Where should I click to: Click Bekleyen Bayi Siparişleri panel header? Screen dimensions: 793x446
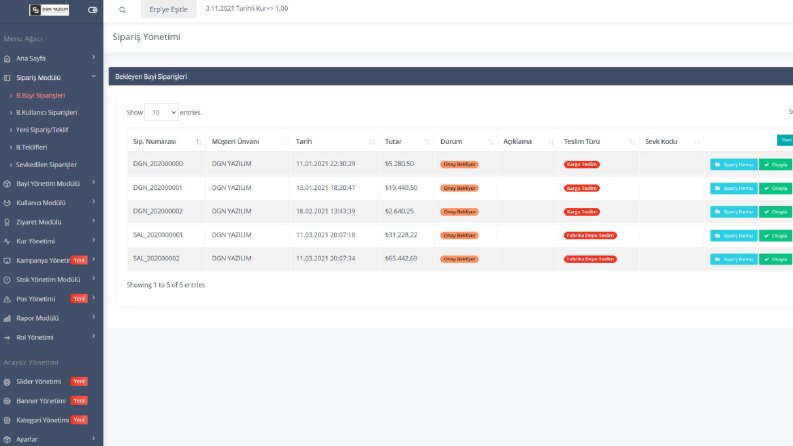pyautogui.click(x=451, y=76)
